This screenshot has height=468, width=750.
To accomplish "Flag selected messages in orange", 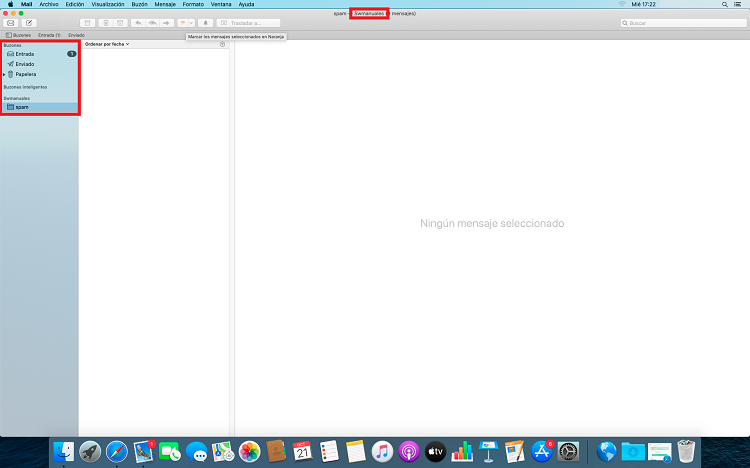I will tap(183, 23).
